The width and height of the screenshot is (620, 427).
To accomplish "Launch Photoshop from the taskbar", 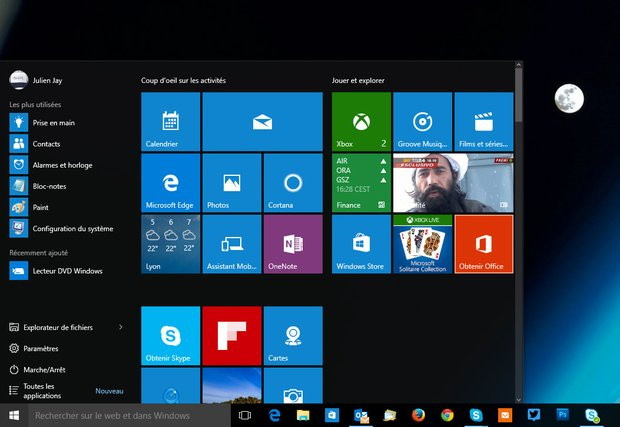I will pyautogui.click(x=562, y=416).
